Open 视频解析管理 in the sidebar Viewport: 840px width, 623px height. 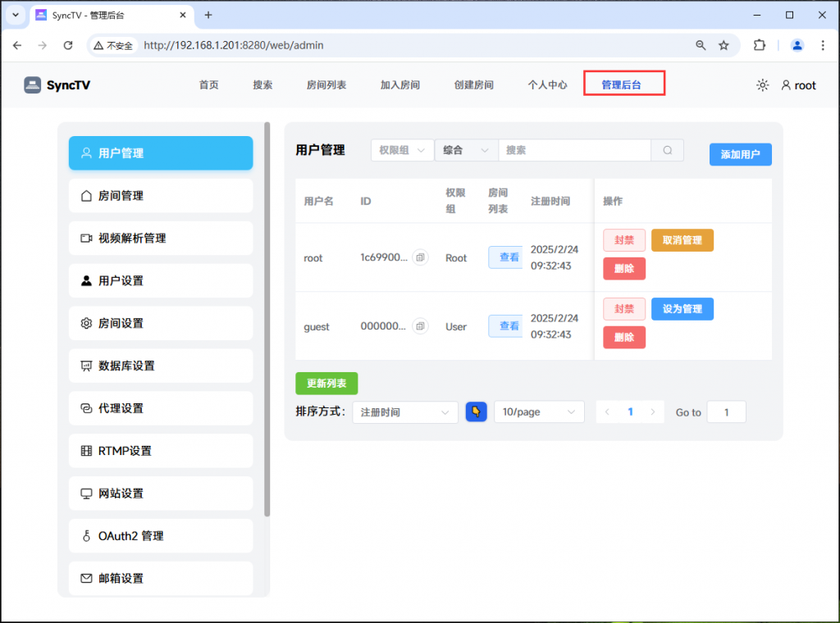click(x=161, y=238)
